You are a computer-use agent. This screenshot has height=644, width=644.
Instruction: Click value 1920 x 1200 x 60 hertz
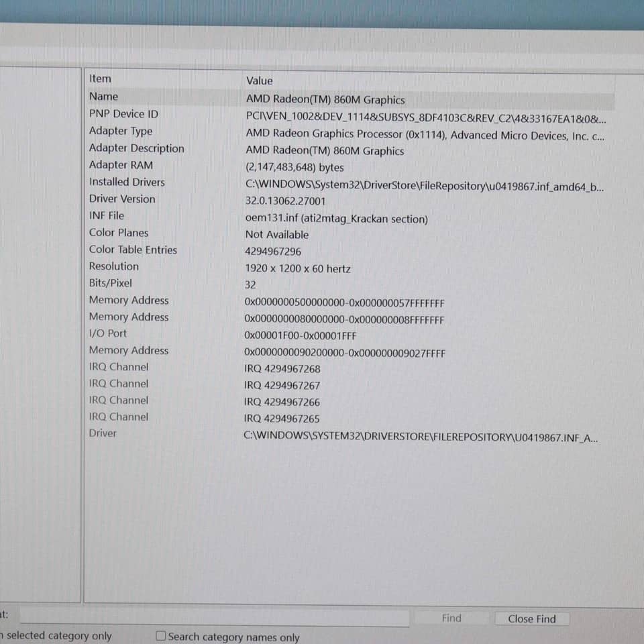click(298, 268)
